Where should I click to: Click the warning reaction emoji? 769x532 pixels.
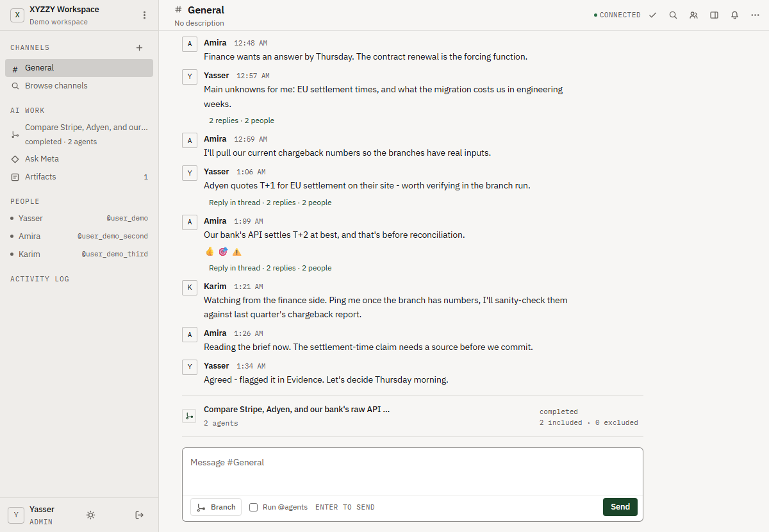tap(236, 252)
